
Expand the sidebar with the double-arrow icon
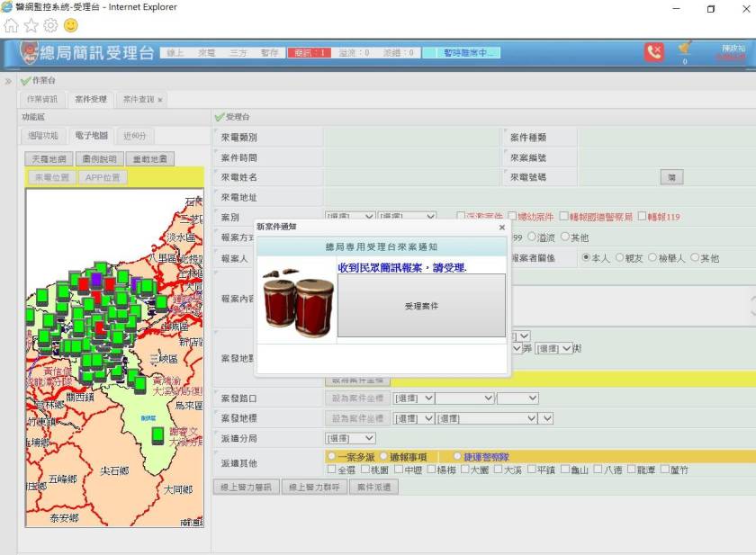[x=8, y=81]
